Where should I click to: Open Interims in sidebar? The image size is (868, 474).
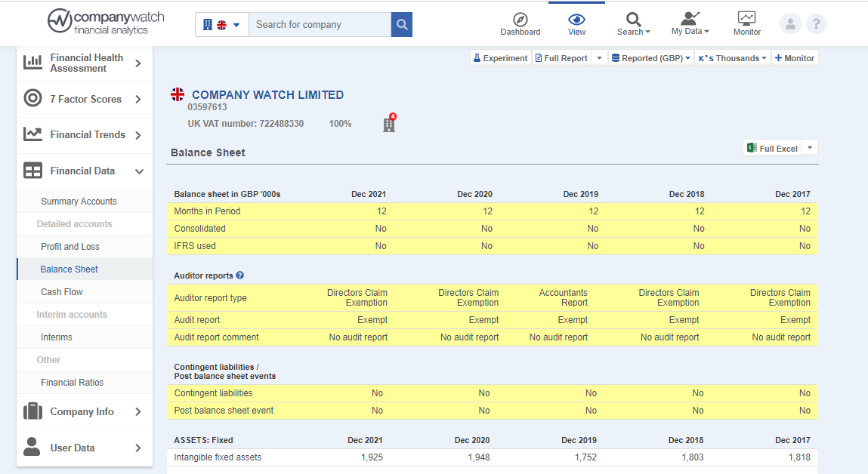(x=57, y=337)
